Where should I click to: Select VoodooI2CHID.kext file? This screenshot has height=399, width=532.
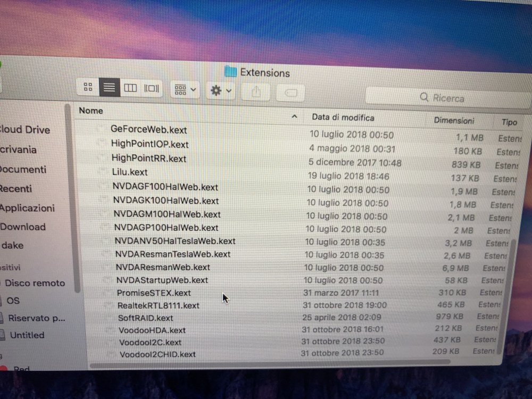(x=157, y=354)
